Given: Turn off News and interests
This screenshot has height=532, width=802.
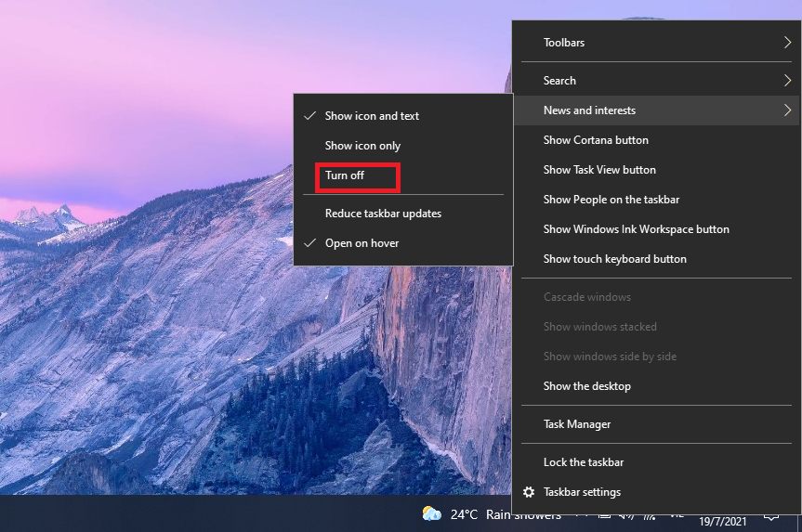Looking at the screenshot, I should tap(403, 175).
